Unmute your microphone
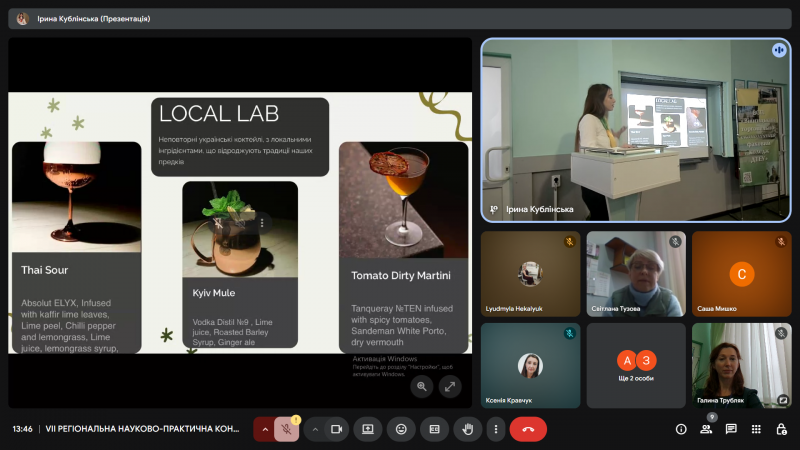The width and height of the screenshot is (800, 450). pyautogui.click(x=287, y=429)
